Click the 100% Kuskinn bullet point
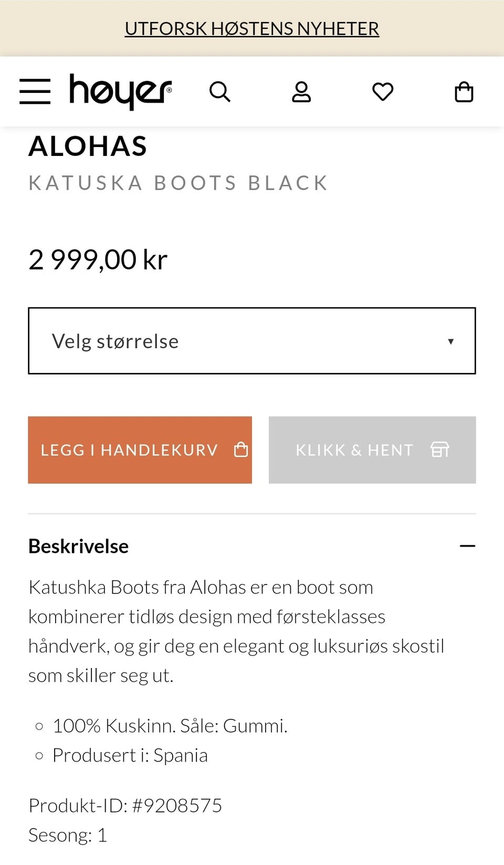The height and width of the screenshot is (865, 504). point(170,726)
